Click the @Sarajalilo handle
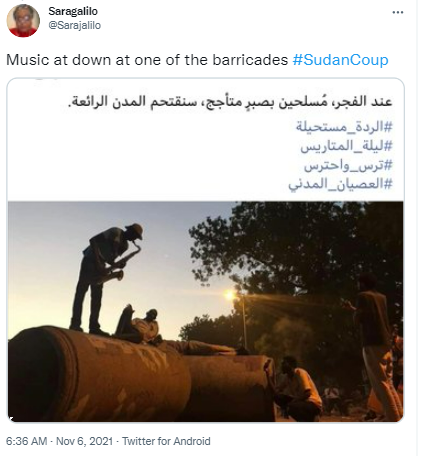This screenshot has height=456, width=423. [75, 25]
